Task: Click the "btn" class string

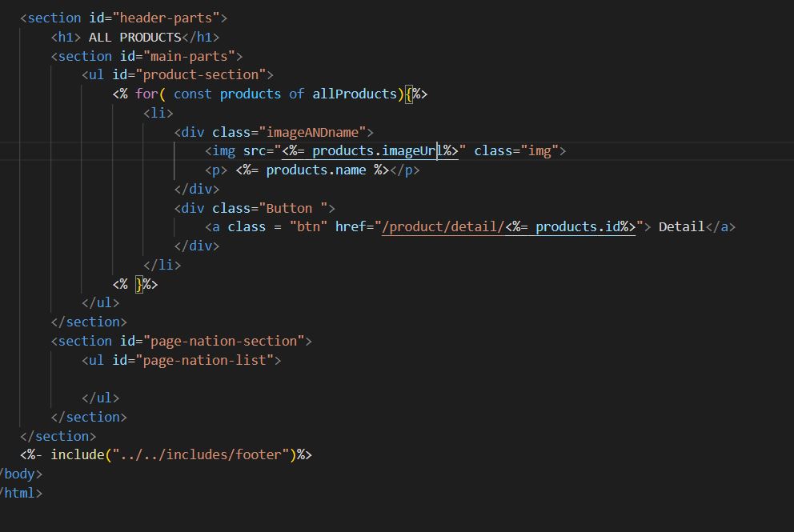Action: pos(308,226)
